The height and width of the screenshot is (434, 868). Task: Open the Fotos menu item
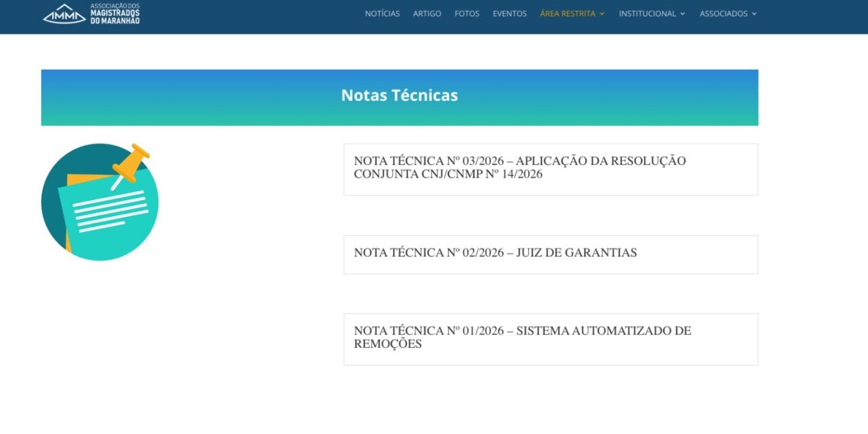(x=467, y=14)
